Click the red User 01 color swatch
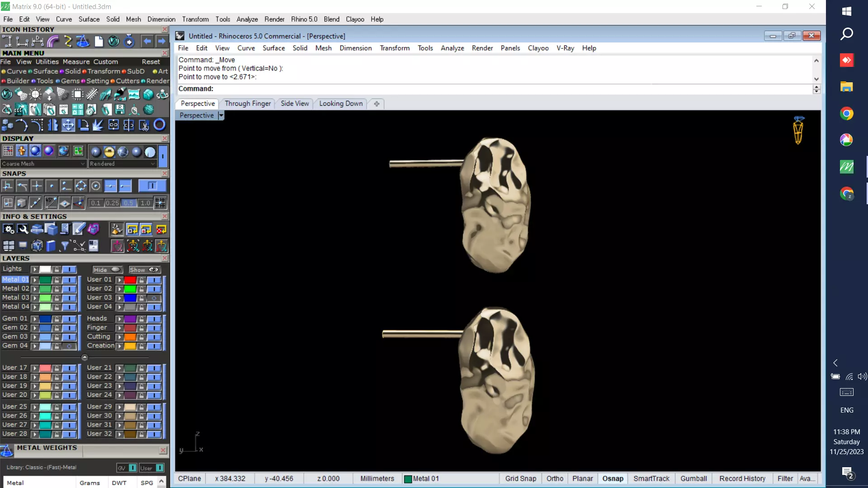Viewport: 868px width, 488px height. click(130, 280)
